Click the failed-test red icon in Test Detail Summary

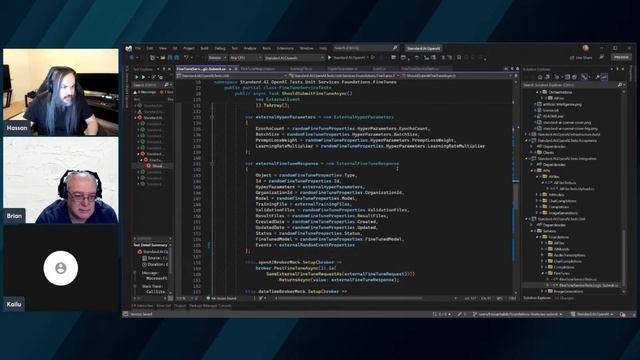tap(140, 252)
